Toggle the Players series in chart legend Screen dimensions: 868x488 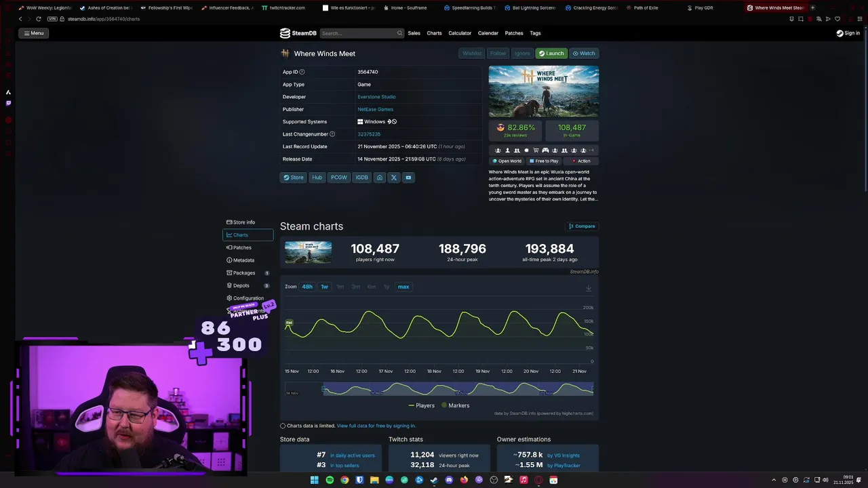click(x=421, y=405)
